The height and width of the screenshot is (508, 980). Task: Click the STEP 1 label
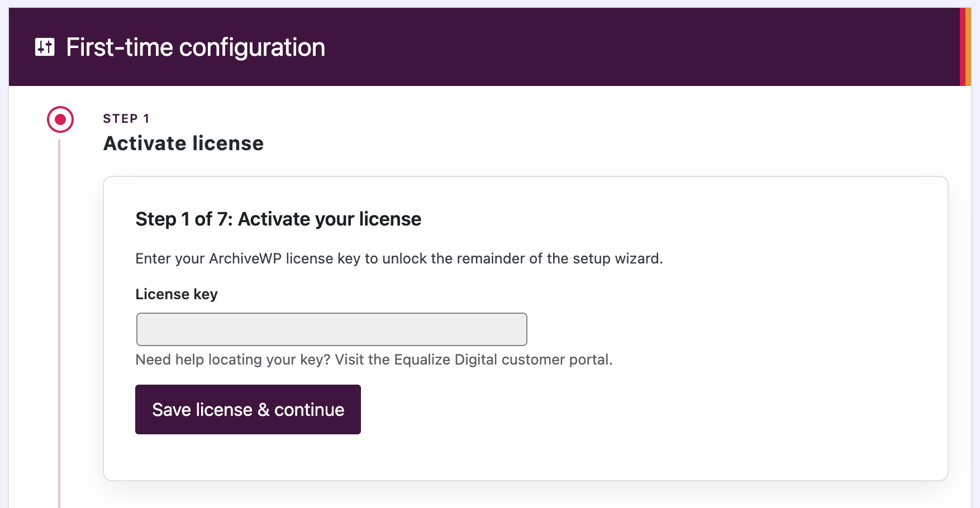126,118
